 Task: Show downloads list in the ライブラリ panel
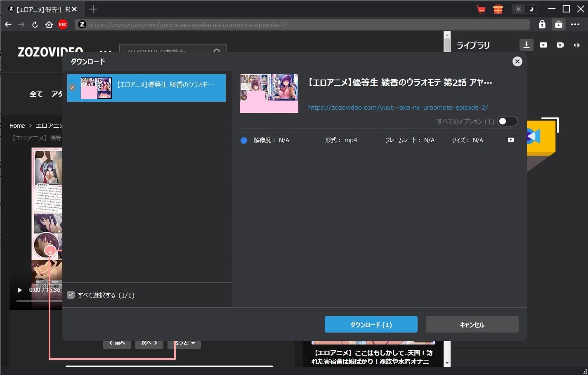tap(527, 45)
